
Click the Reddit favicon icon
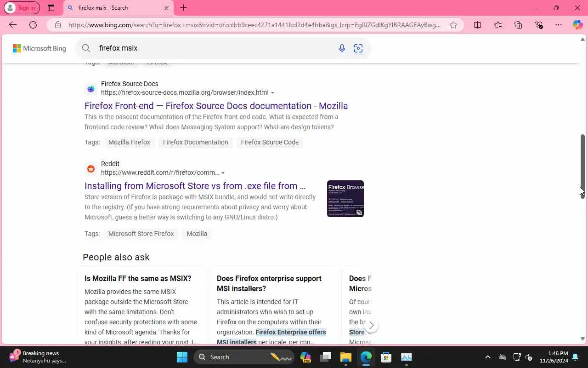coord(91,169)
